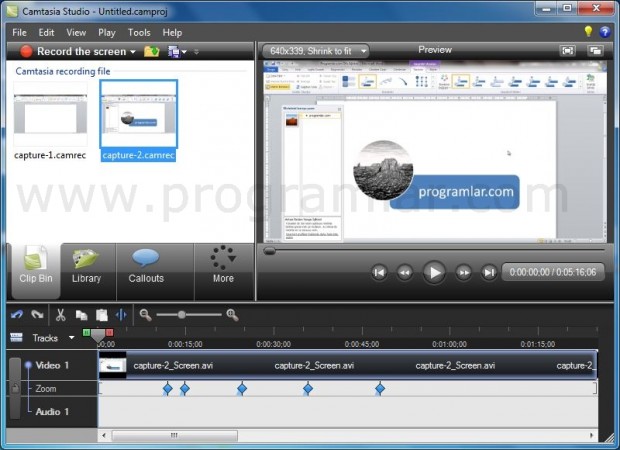Select the capture-2.camrec thumbnail

[138, 114]
